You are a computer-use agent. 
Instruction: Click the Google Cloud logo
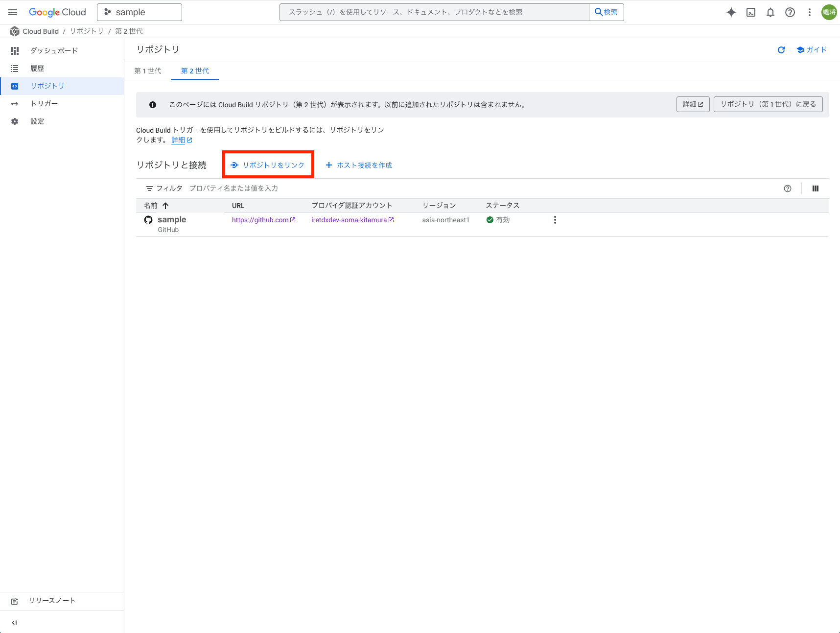point(57,12)
